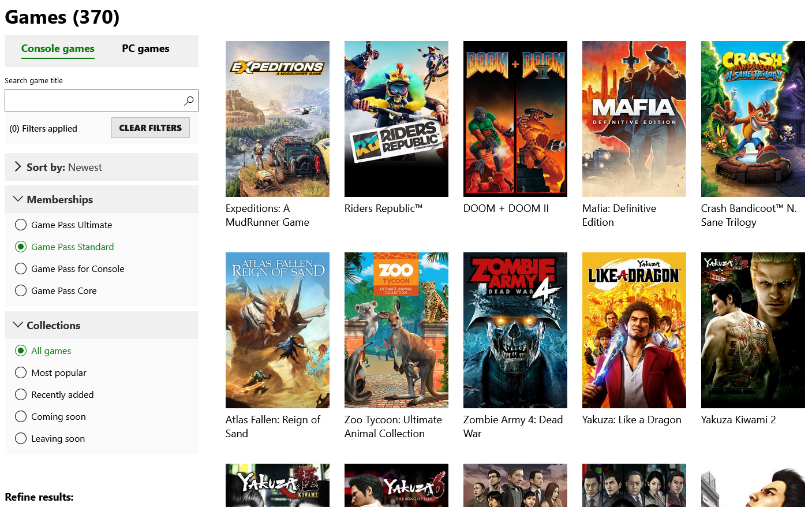
Task: Click Atlas Fallen: Reign of Sand title
Action: pyautogui.click(x=273, y=427)
